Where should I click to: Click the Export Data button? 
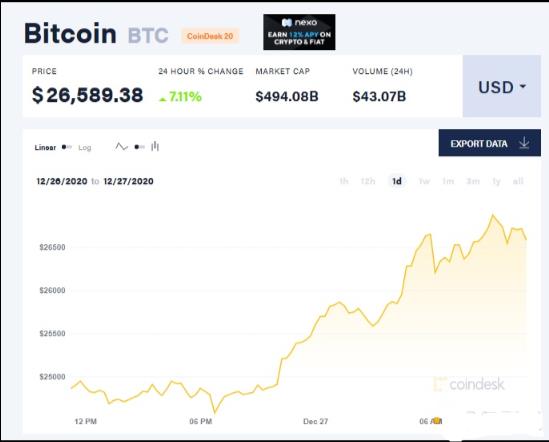[489, 143]
